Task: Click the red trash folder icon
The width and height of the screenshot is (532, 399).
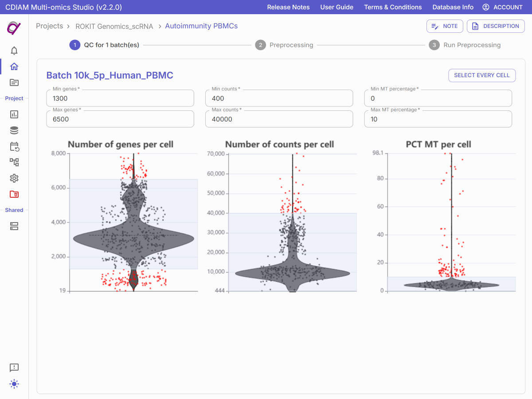Action: coord(14,194)
